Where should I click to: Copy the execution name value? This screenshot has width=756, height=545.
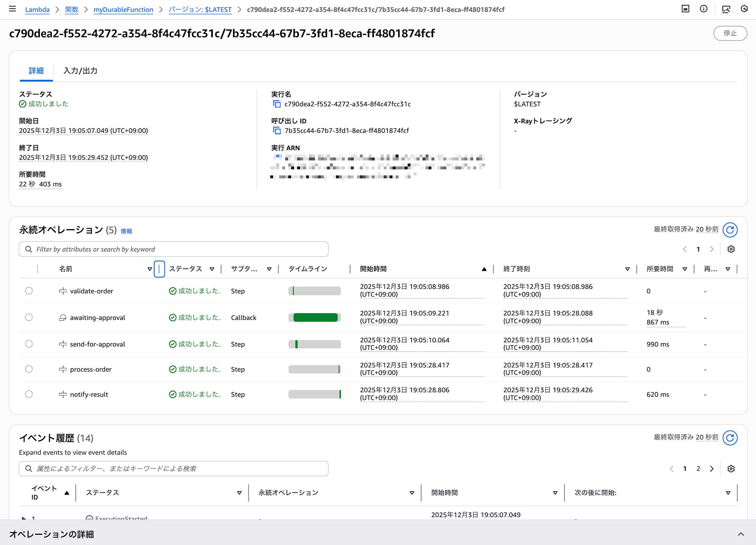pyautogui.click(x=277, y=104)
